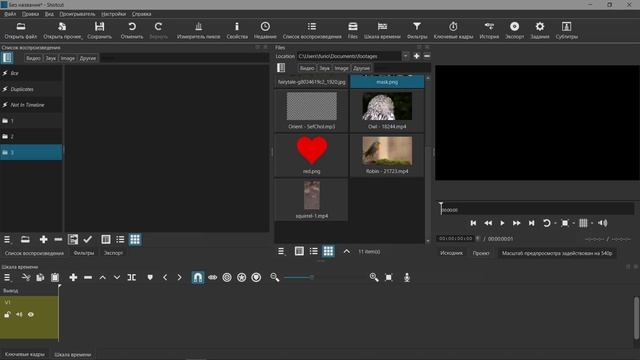Open the Настройки menu
This screenshot has height=360, width=640.
pyautogui.click(x=113, y=14)
